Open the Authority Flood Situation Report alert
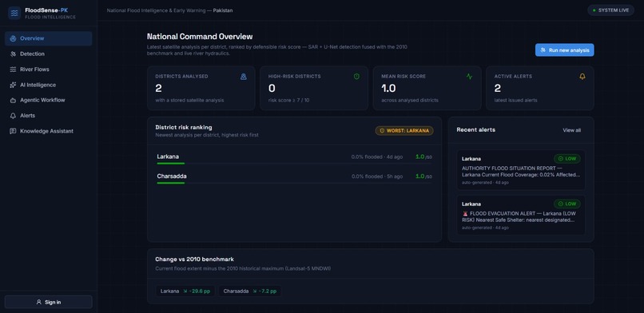Viewport: 644px width, 313px height. 521,170
